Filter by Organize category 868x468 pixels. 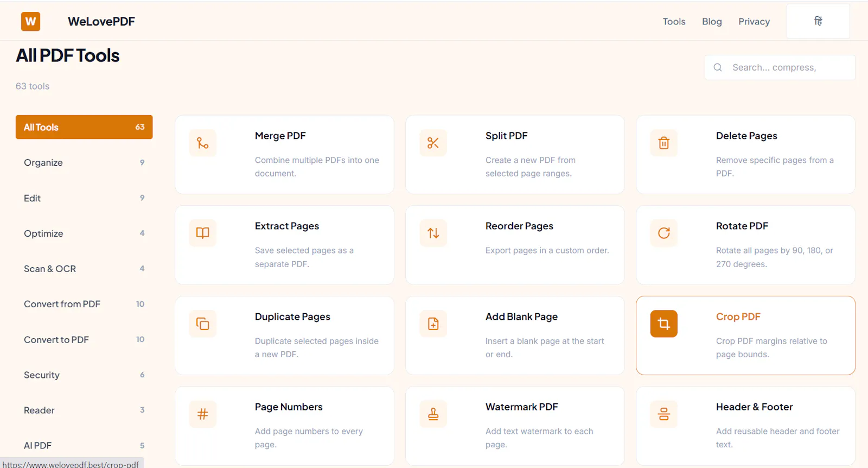click(x=84, y=162)
